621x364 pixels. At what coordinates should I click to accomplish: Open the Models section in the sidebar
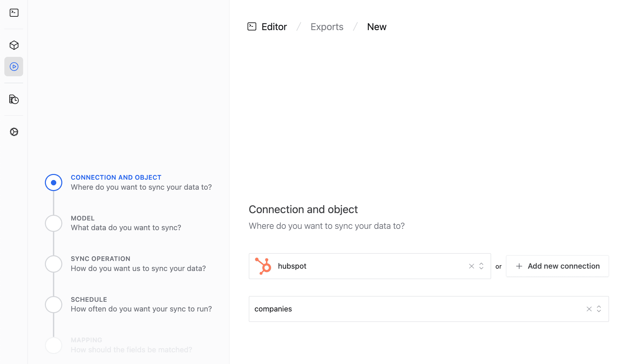(14, 45)
